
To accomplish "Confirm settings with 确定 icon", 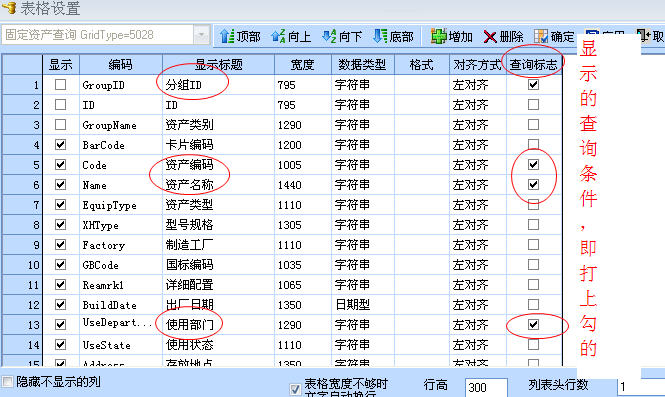I will (541, 36).
